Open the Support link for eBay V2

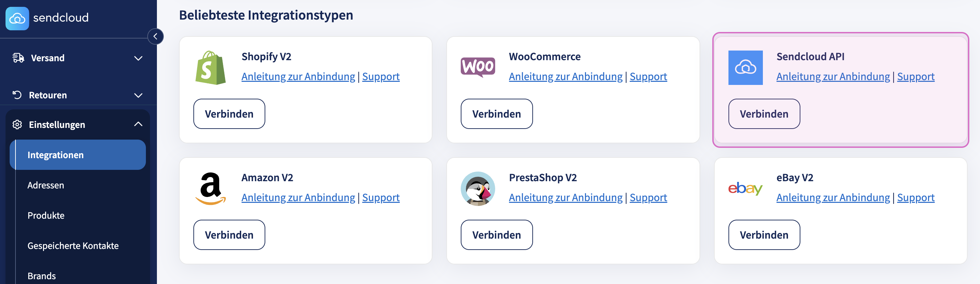click(916, 197)
